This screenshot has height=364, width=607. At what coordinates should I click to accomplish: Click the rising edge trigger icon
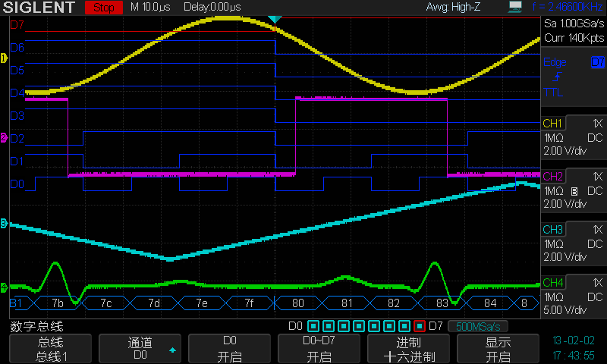(x=557, y=77)
